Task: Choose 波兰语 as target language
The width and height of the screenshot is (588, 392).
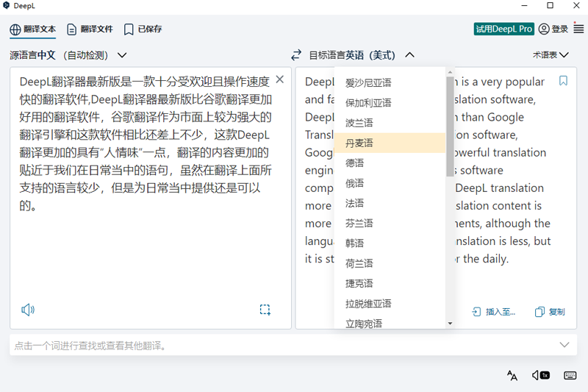Action: click(390, 123)
